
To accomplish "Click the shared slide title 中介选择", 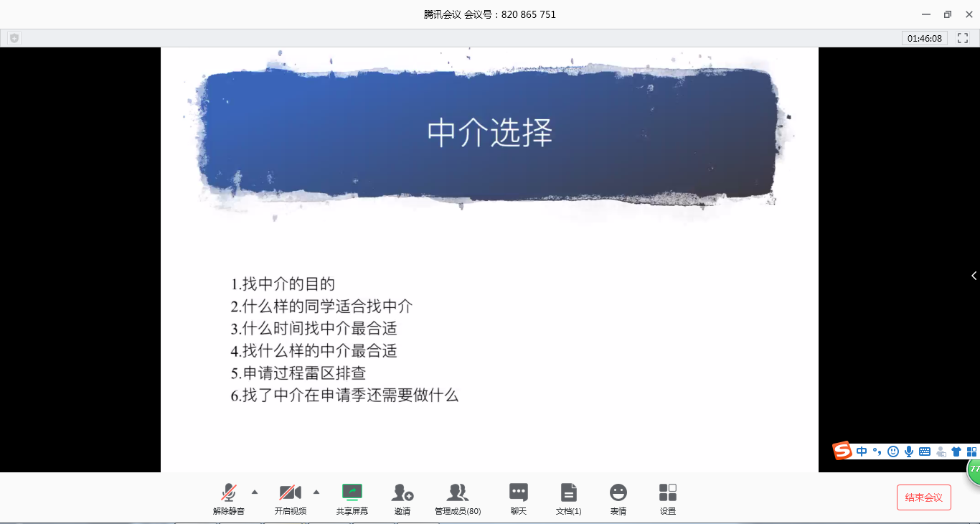I will click(x=489, y=134).
